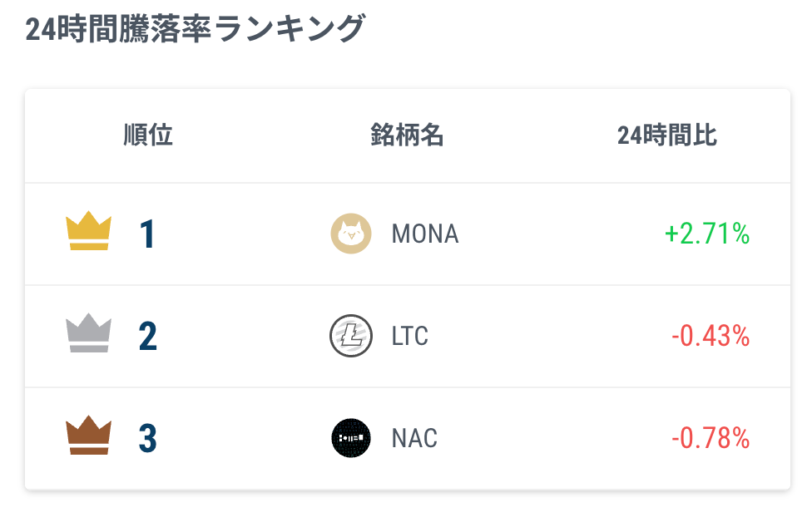This screenshot has height=522, width=812.
Task: Click NAC's -0.78% change value
Action: [x=710, y=438]
